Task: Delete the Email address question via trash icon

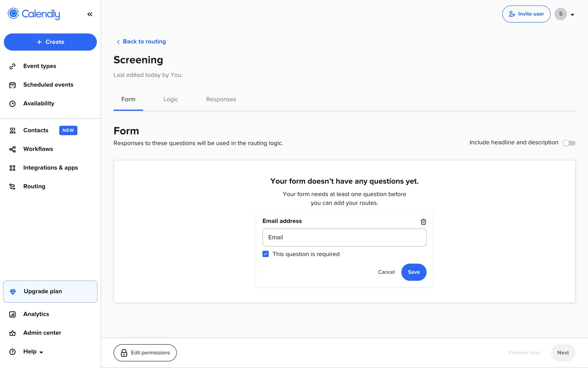Action: 423,222
